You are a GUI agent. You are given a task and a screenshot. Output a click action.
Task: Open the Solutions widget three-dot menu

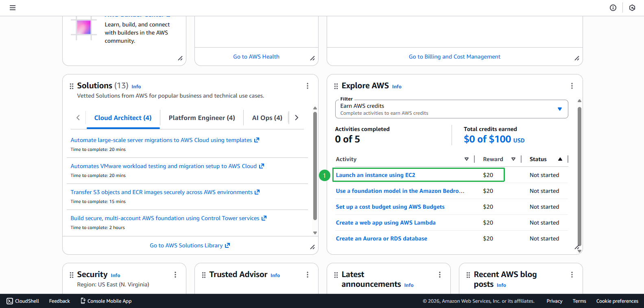pos(307,86)
